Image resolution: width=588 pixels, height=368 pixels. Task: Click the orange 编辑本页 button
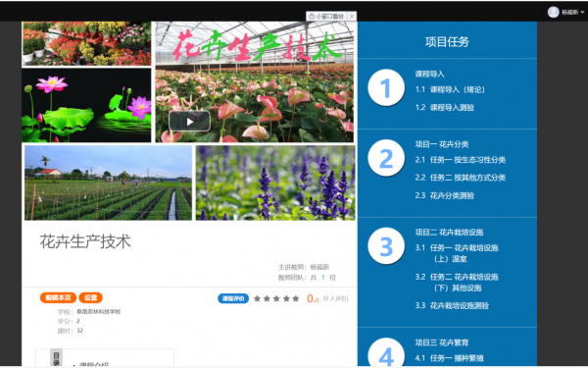(58, 297)
